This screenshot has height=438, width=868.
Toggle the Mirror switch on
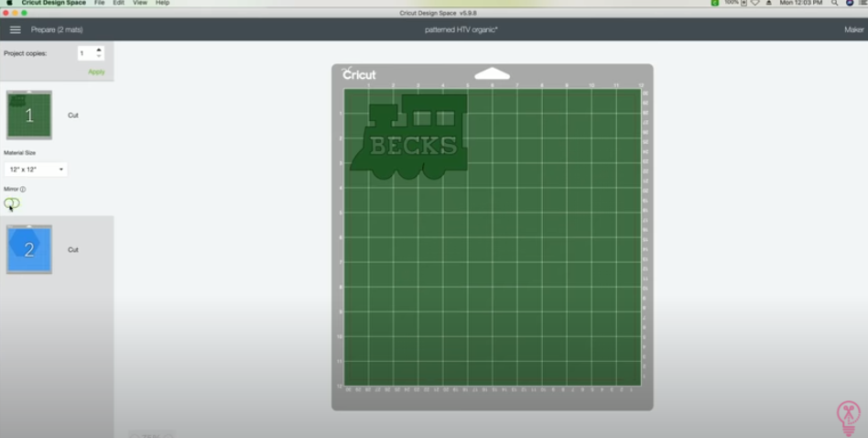[12, 203]
